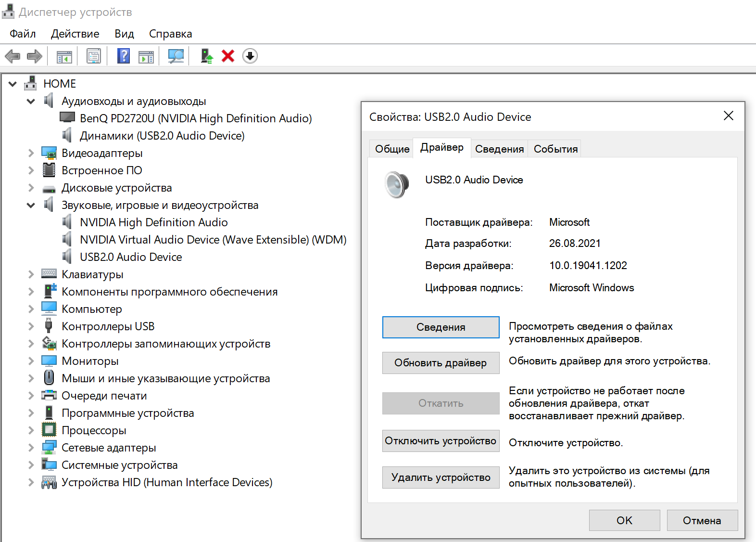Click the Устройства HID icon
Image resolution: width=756 pixels, height=542 pixels.
click(x=49, y=482)
